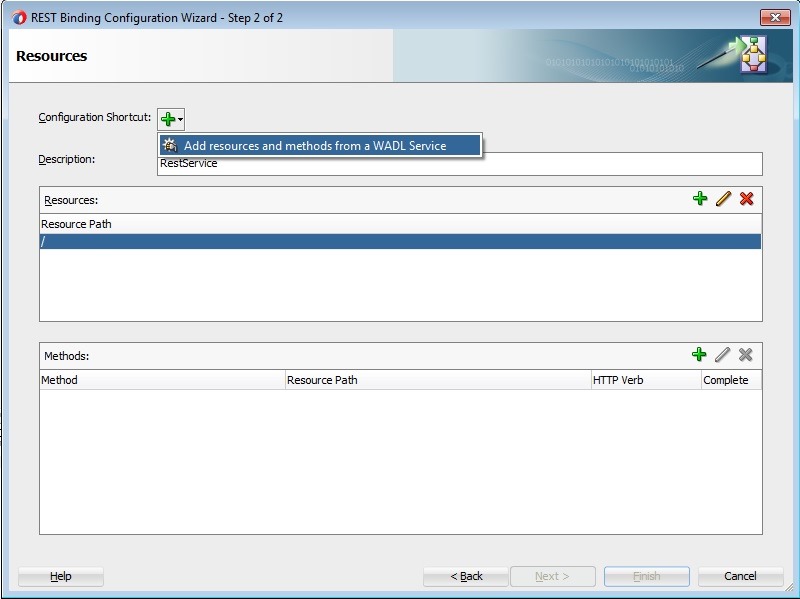
Task: Open the Configuration Shortcut dropdown arrow
Action: pos(181,120)
